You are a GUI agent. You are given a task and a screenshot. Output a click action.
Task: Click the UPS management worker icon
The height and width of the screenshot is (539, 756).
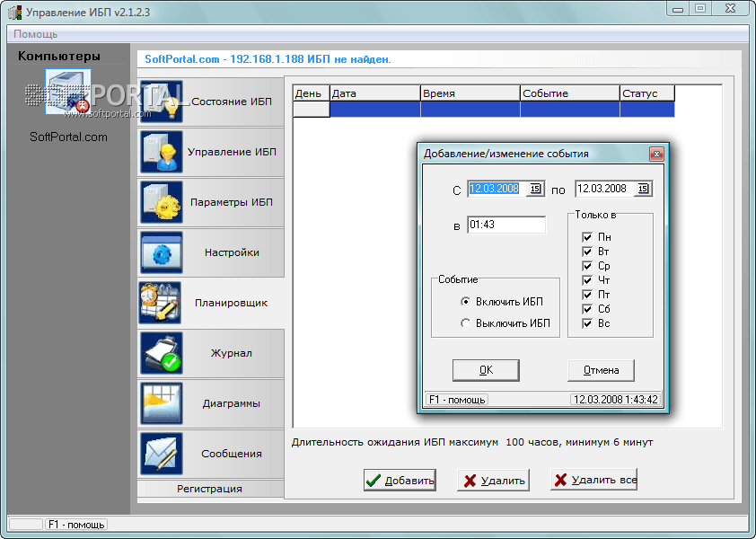point(162,152)
